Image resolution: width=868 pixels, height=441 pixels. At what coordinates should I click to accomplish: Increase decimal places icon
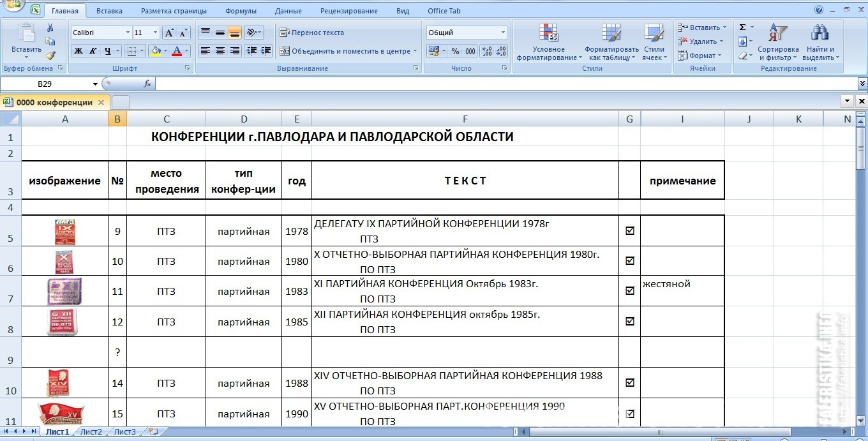pyautogui.click(x=486, y=51)
